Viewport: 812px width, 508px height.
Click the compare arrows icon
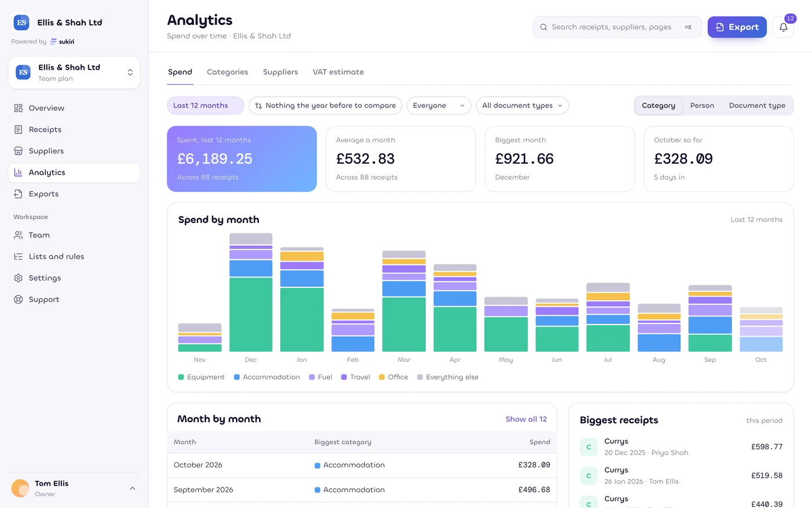pos(259,106)
